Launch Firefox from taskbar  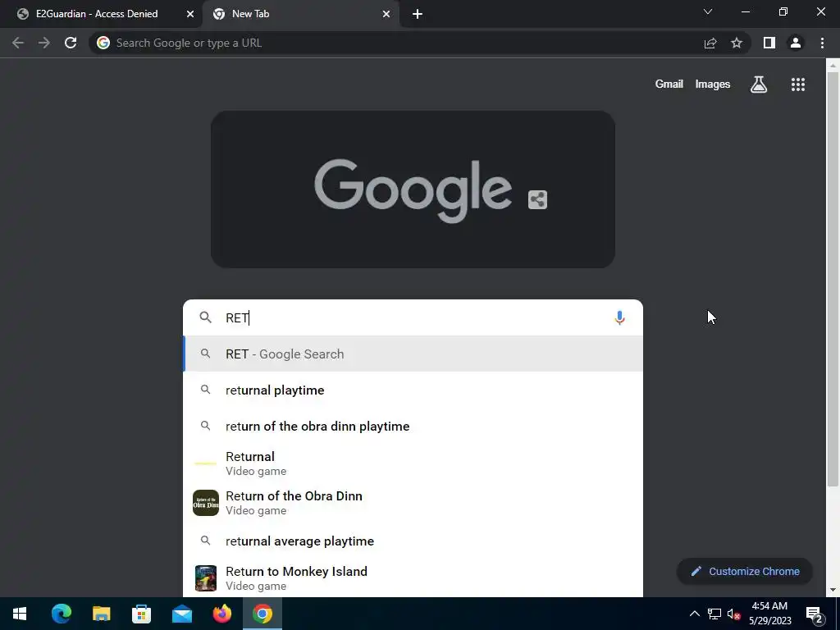coord(222,614)
